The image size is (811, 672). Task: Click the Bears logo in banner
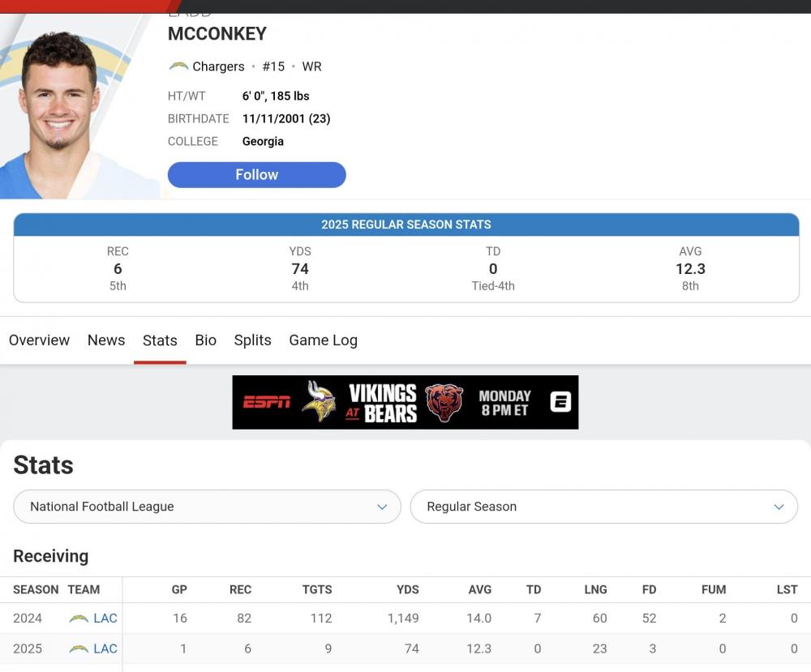tap(444, 402)
